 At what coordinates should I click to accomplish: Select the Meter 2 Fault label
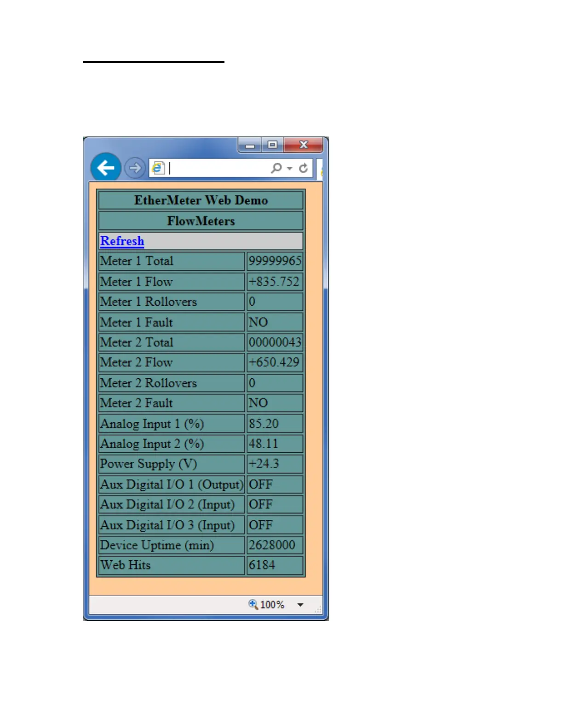[x=136, y=403]
